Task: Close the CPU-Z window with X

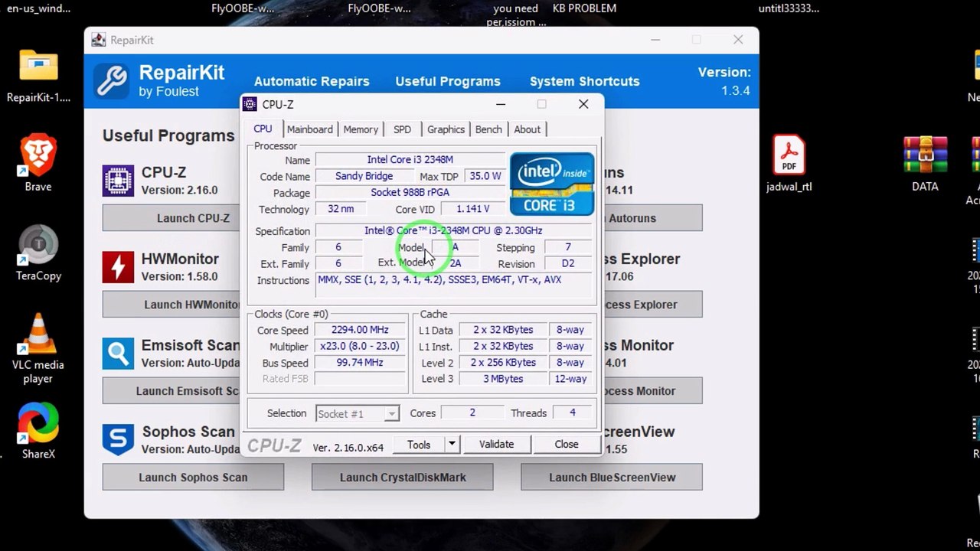Action: click(x=583, y=104)
